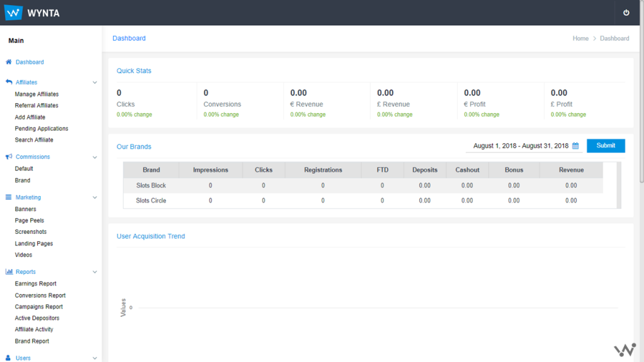This screenshot has width=644, height=362.
Task: Go to Home breadcrumb link
Action: (580, 38)
